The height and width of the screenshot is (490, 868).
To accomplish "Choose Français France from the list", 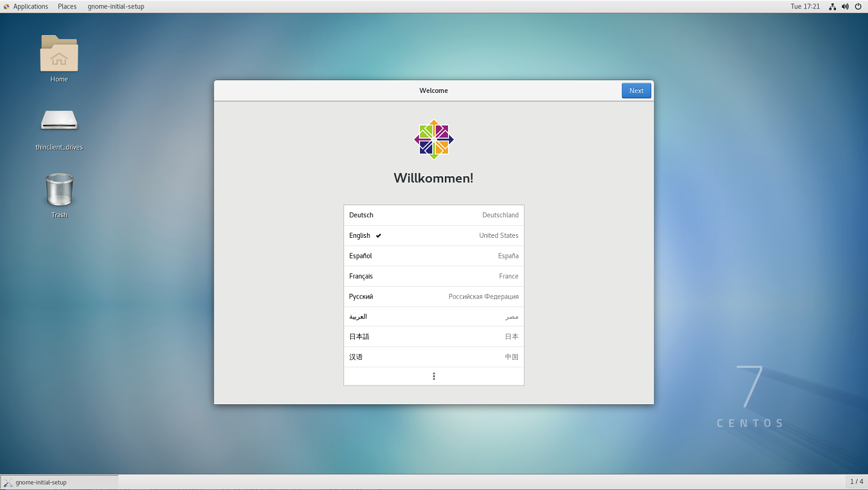I will tap(433, 276).
